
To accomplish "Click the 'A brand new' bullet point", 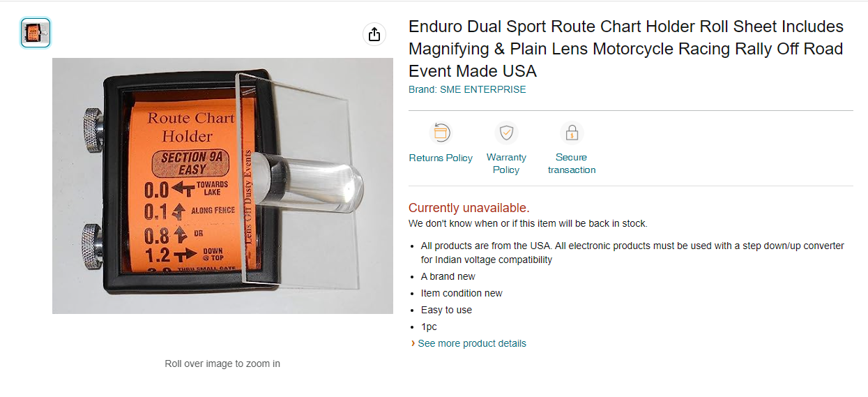I will pos(448,276).
